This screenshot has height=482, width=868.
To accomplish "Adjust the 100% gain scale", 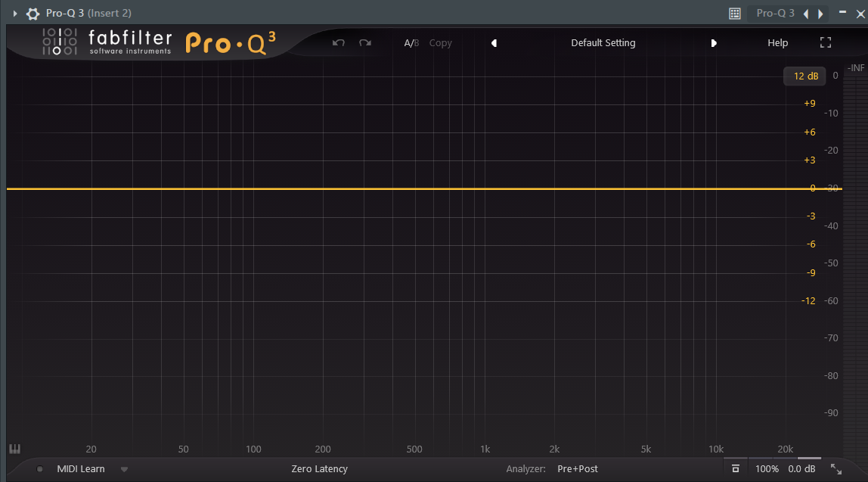I will (x=767, y=468).
